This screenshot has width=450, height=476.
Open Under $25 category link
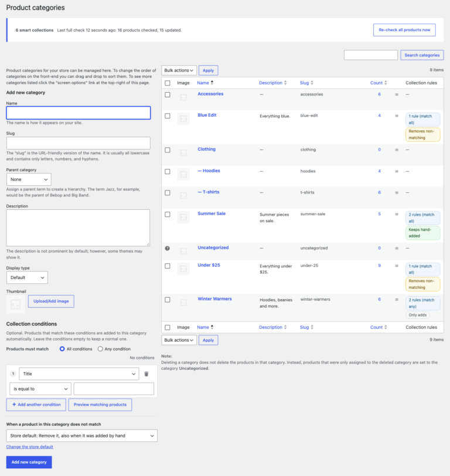[209, 265]
